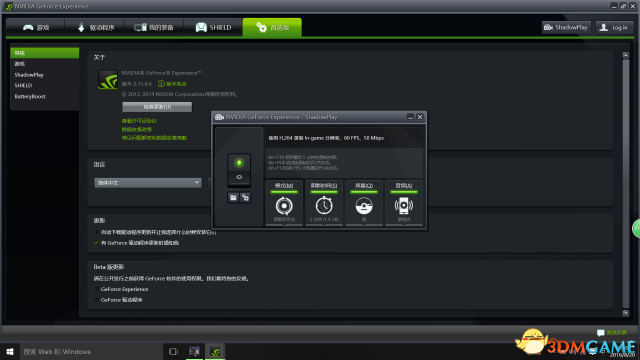This screenshot has width=640, height=360.
Task: Click the computer icon on My Rig tab
Action: [x=140, y=27]
